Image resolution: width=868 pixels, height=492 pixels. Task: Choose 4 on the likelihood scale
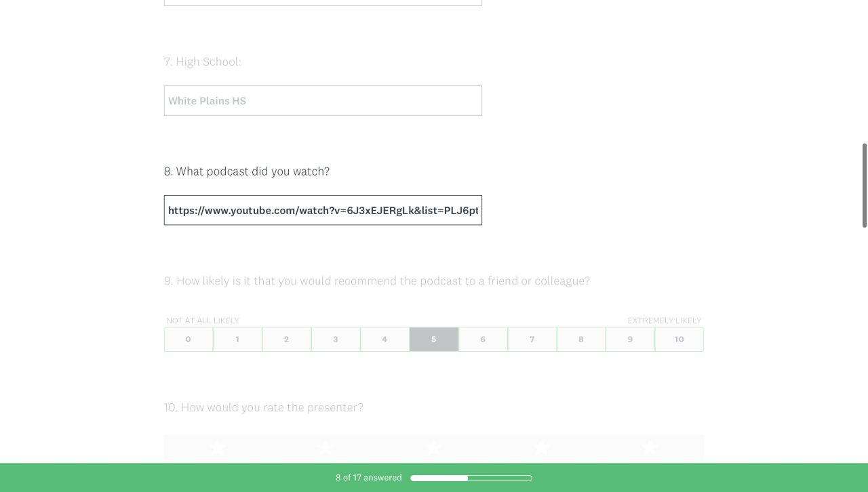click(x=384, y=340)
